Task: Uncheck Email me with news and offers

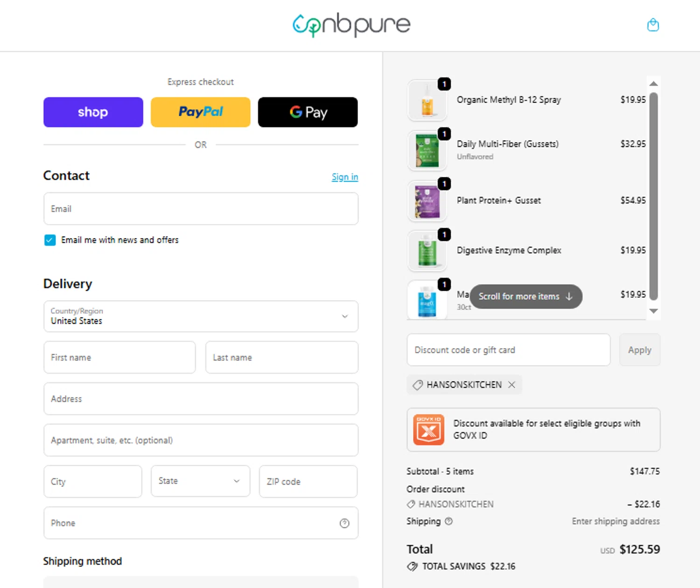Action: pyautogui.click(x=50, y=240)
